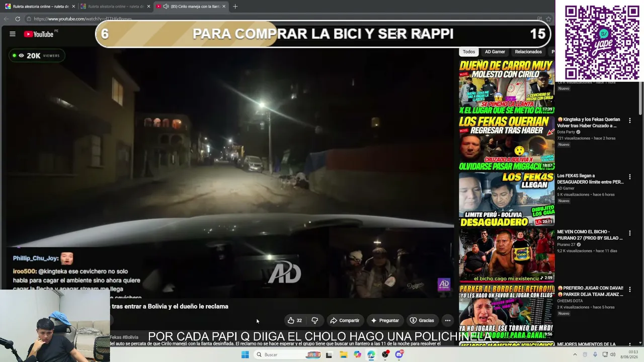Open the YouTube hamburger guide menu
This screenshot has width=644, height=362.
12,34
